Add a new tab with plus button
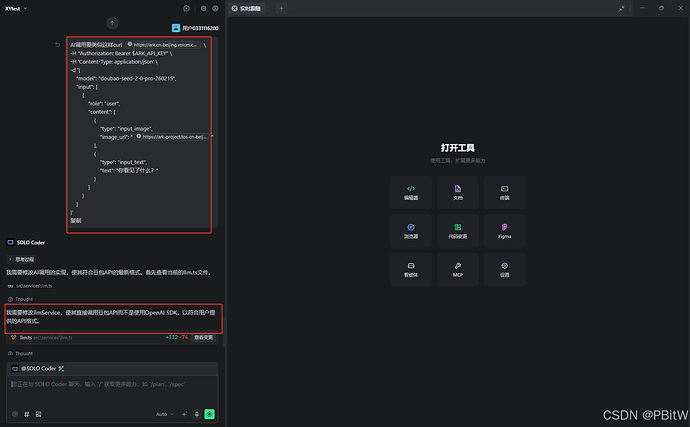This screenshot has width=690, height=427. (282, 8)
